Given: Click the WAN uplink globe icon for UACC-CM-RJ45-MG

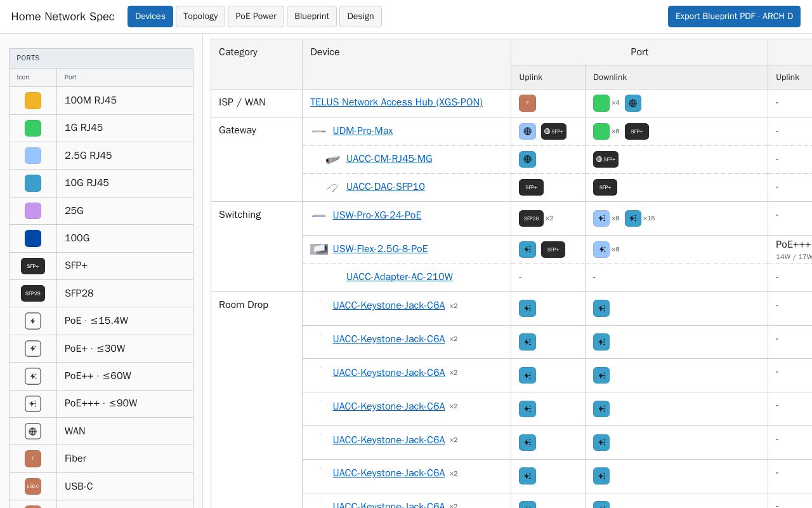Looking at the screenshot, I should tap(527, 159).
